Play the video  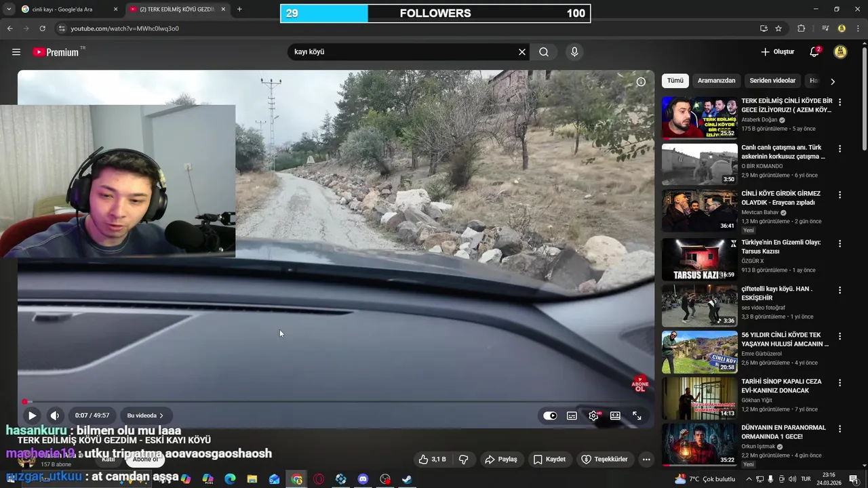(x=32, y=415)
